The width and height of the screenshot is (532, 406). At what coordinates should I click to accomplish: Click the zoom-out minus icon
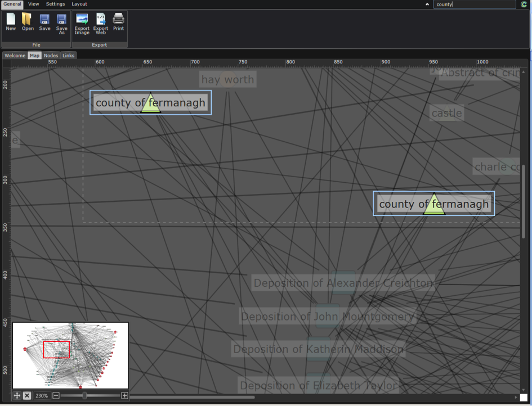[x=56, y=396]
